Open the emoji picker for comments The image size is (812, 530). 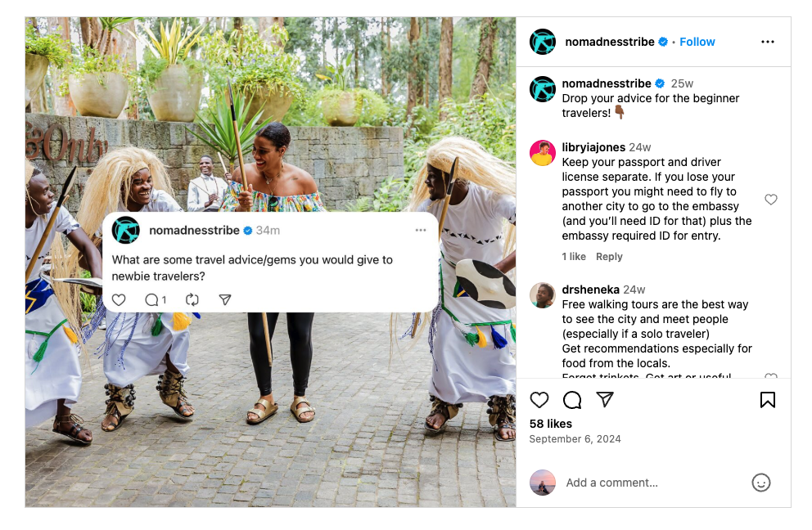(760, 483)
